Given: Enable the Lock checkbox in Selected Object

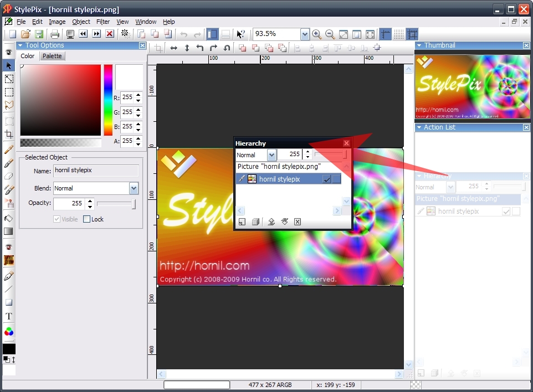Looking at the screenshot, I should click(x=86, y=219).
